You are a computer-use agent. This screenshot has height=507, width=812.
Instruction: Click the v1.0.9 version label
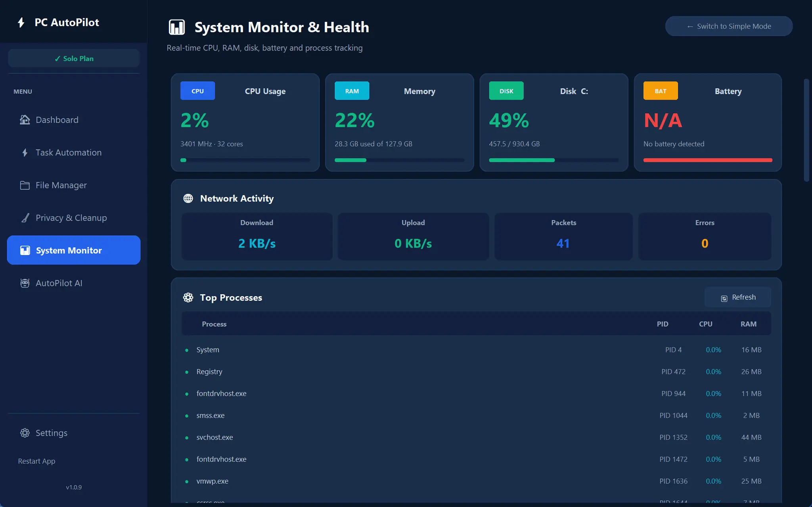click(74, 487)
